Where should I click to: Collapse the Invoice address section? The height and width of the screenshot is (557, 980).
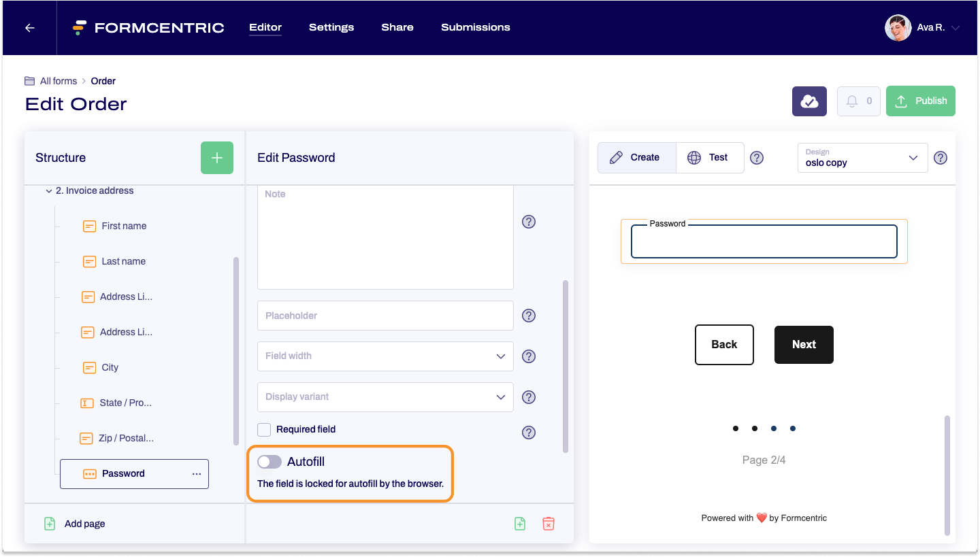tap(48, 190)
